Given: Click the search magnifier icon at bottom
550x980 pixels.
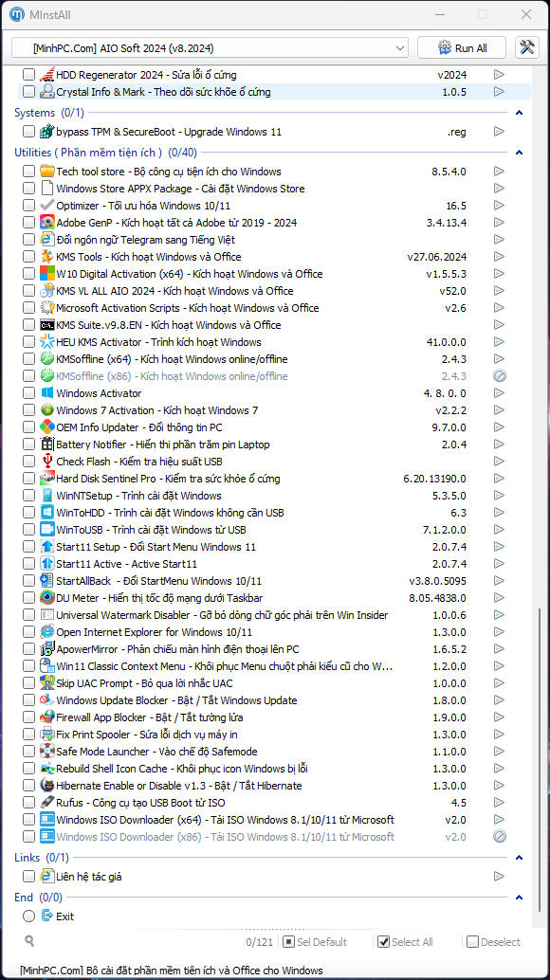Looking at the screenshot, I should [x=29, y=940].
